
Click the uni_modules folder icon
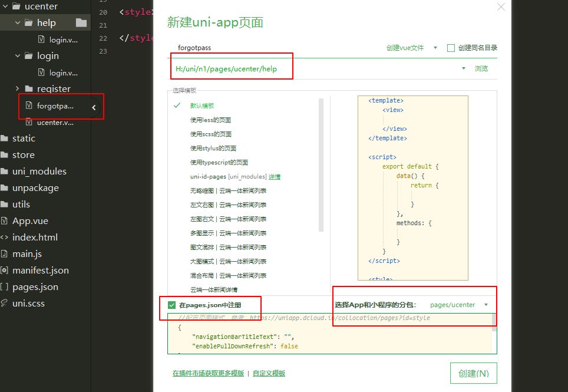pos(4,172)
